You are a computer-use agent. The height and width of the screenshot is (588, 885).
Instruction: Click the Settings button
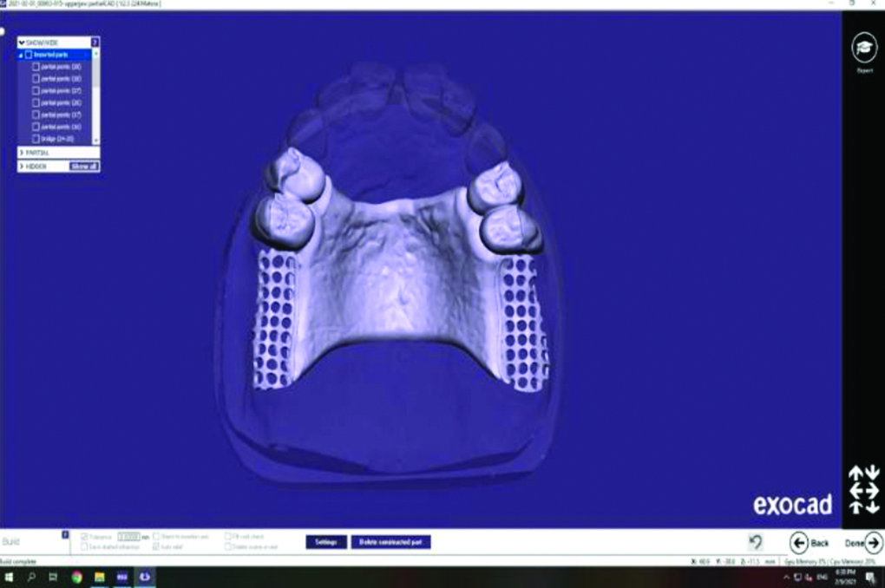click(x=326, y=542)
